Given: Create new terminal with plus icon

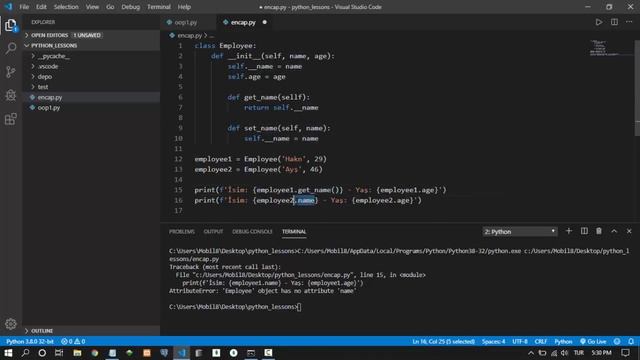Looking at the screenshot, I should pos(569,231).
